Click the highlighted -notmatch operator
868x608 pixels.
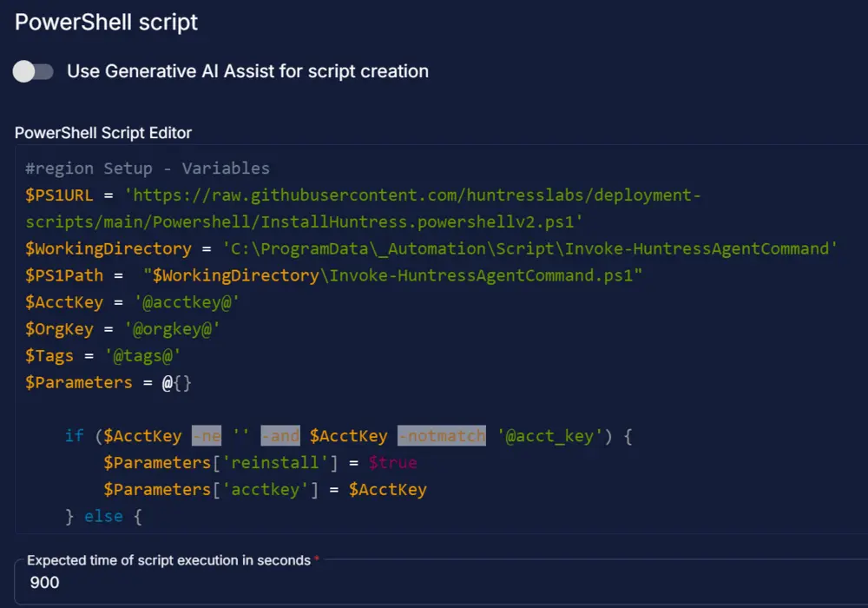tap(442, 436)
